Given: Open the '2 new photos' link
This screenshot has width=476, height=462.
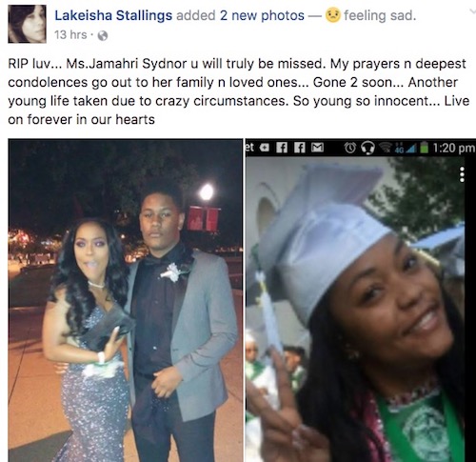Looking at the screenshot, I should point(262,15).
